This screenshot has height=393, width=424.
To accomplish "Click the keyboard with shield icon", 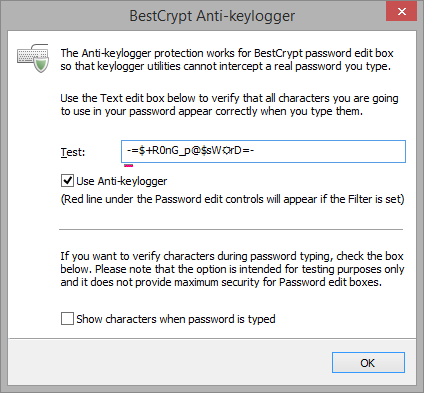I will coord(33,58).
